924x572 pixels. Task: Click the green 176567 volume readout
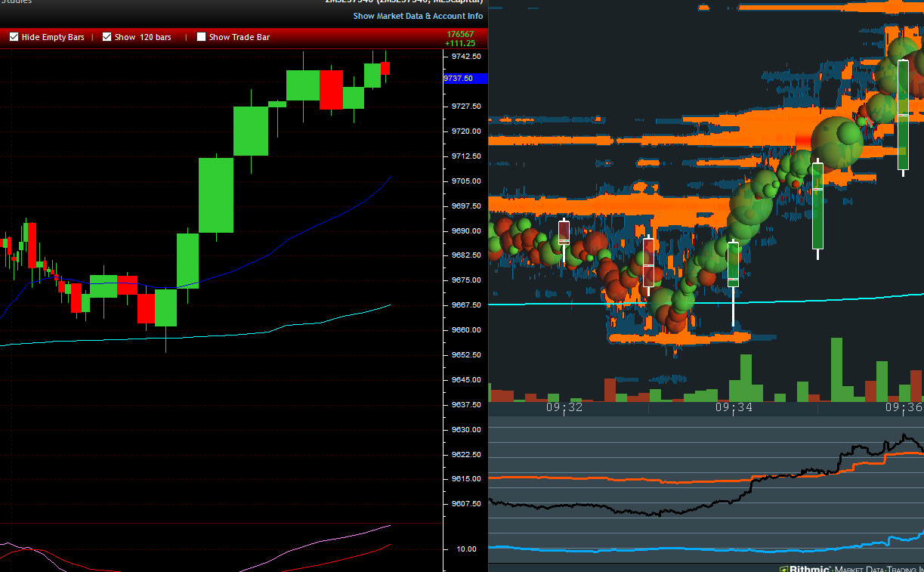(x=460, y=34)
